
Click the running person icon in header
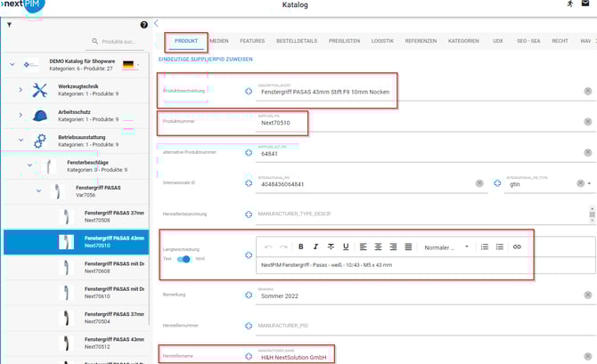570,4
